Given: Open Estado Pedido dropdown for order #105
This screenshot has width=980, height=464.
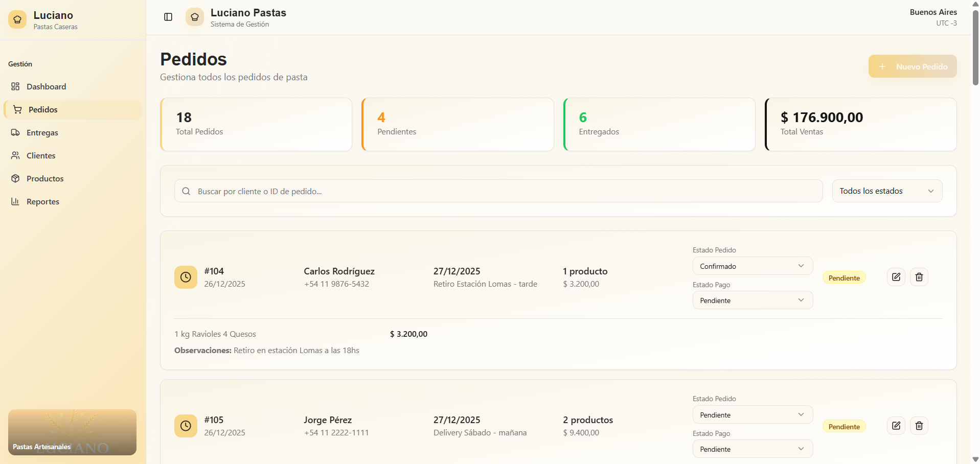Looking at the screenshot, I should (x=753, y=414).
